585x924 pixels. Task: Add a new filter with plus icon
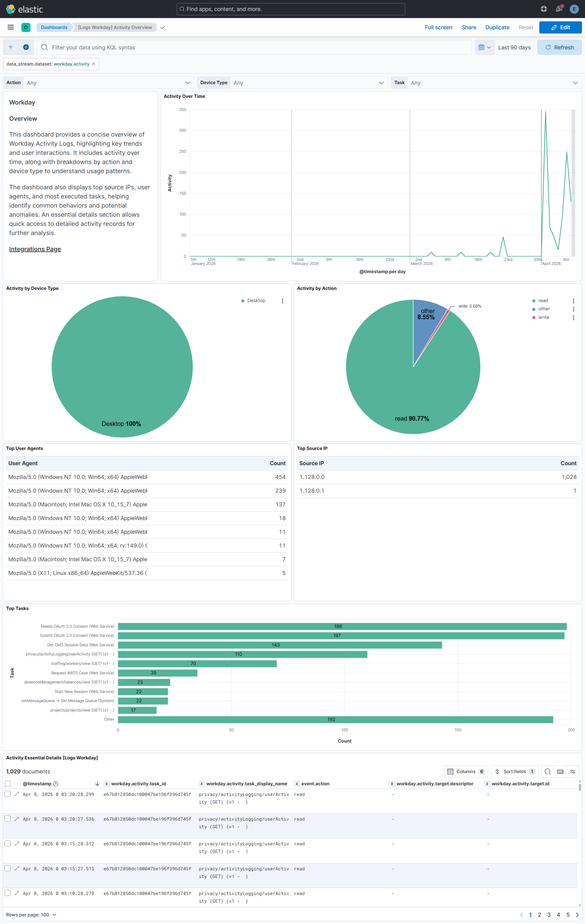[x=26, y=47]
